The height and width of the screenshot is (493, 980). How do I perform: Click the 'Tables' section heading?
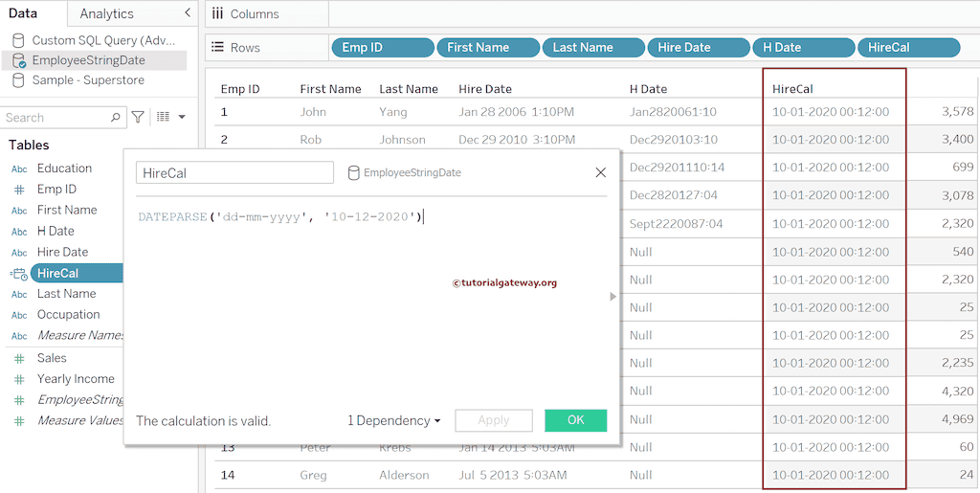[x=29, y=145]
